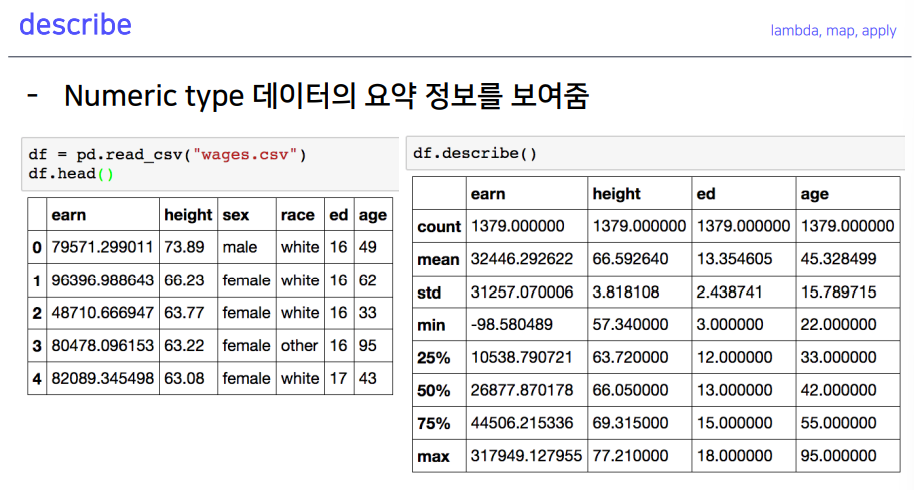The width and height of the screenshot is (914, 490).
Task: Click the pd.read_csv code cell
Action: [210, 164]
